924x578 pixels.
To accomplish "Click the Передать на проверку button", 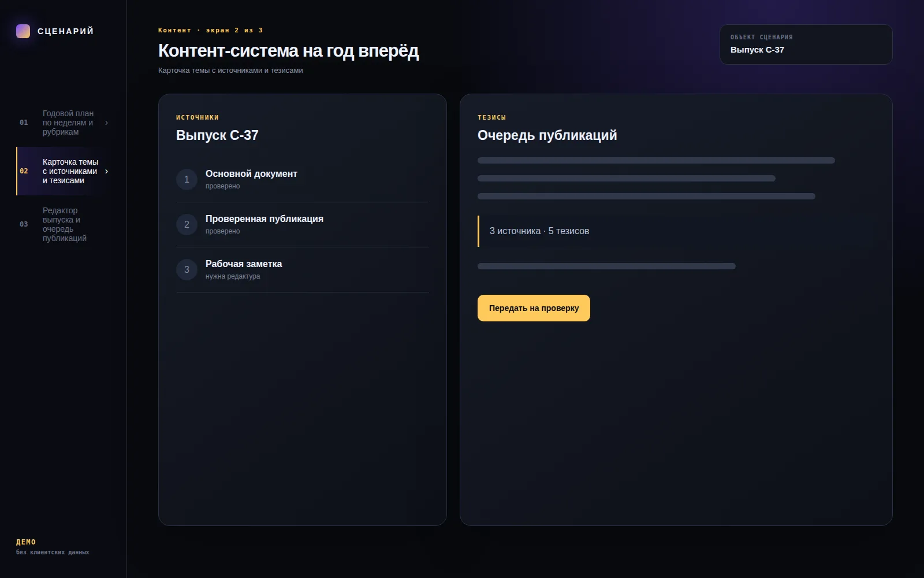I will click(x=534, y=308).
